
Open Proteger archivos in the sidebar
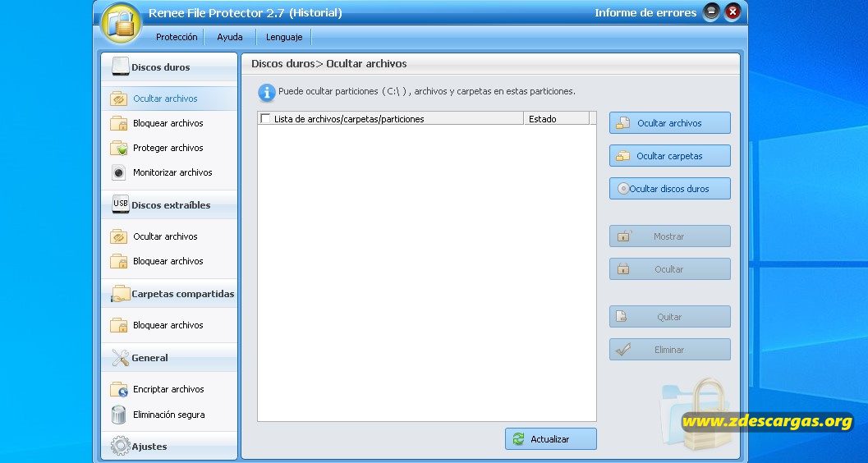169,148
